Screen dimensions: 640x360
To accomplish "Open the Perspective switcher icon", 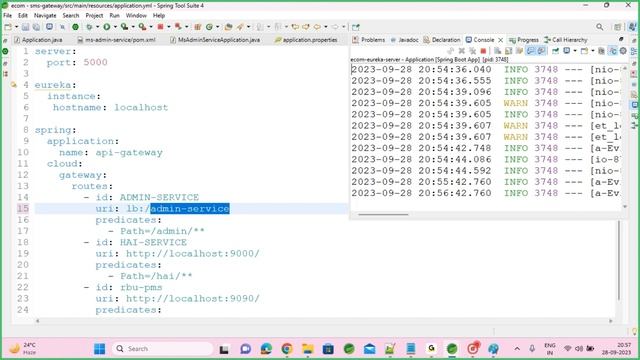I will tap(618, 27).
